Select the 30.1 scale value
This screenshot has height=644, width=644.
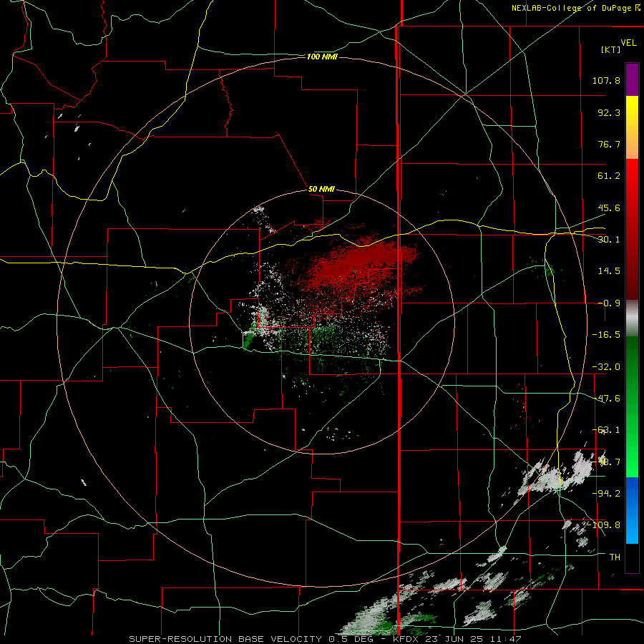click(x=609, y=240)
